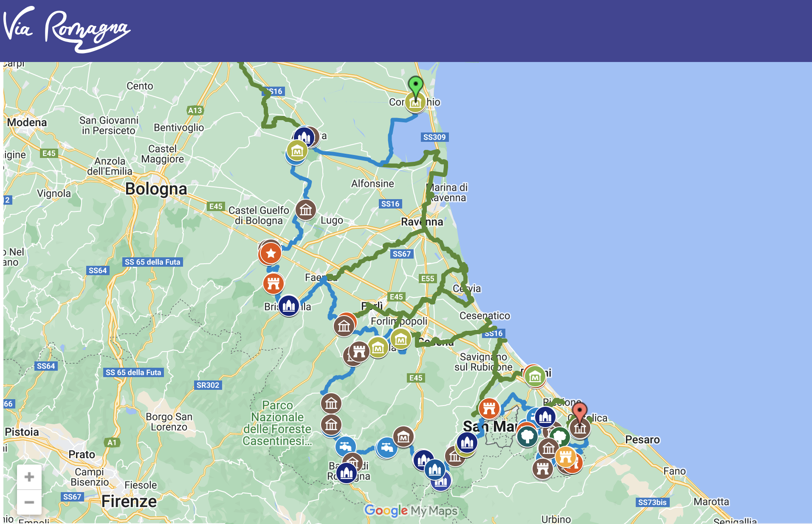Click the Parco Nazionale delle Foreste Casentinesi label
This screenshot has height=524, width=812.
(277, 423)
